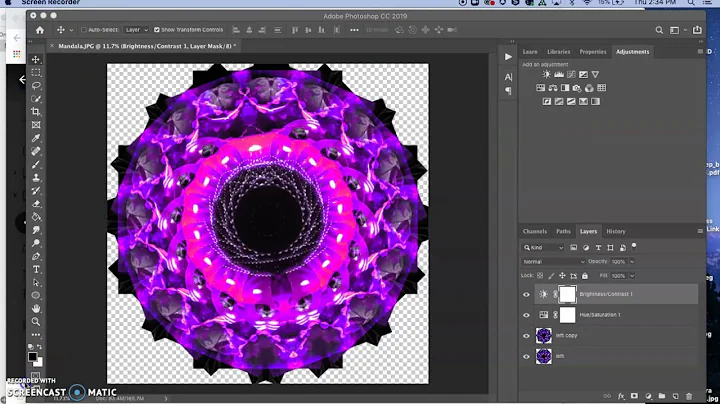This screenshot has width=720, height=404.
Task: Add a Photo Filter adjustment
Action: click(x=577, y=88)
